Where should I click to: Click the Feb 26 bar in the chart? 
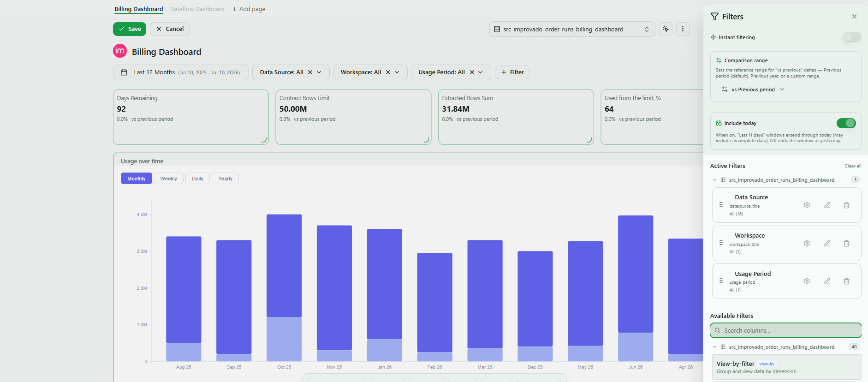(x=435, y=307)
